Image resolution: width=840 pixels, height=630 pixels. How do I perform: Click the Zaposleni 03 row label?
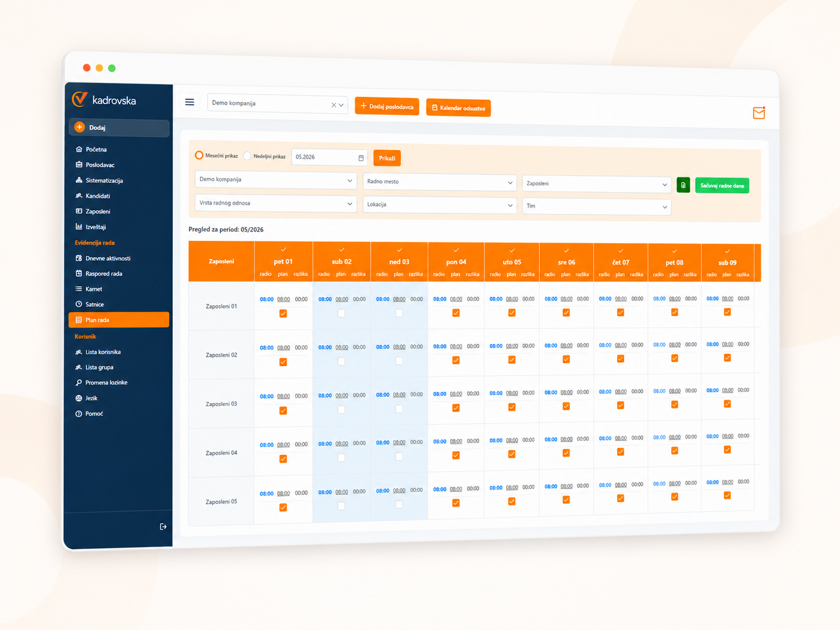pos(222,404)
